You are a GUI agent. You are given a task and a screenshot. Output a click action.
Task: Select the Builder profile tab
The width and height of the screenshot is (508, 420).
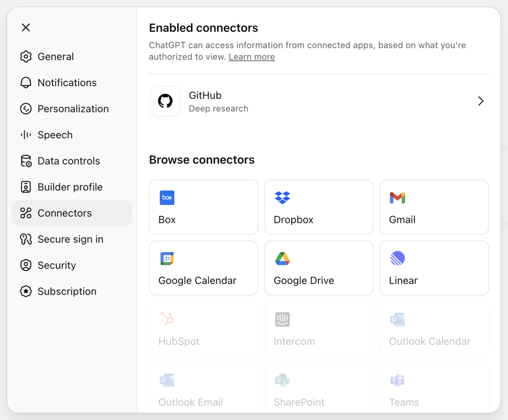coord(70,187)
